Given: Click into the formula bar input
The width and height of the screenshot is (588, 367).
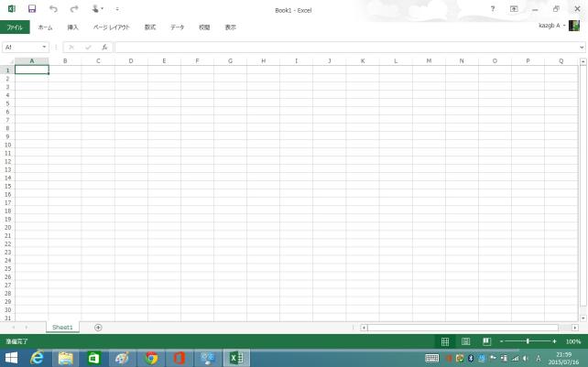Looking at the screenshot, I should pos(346,48).
